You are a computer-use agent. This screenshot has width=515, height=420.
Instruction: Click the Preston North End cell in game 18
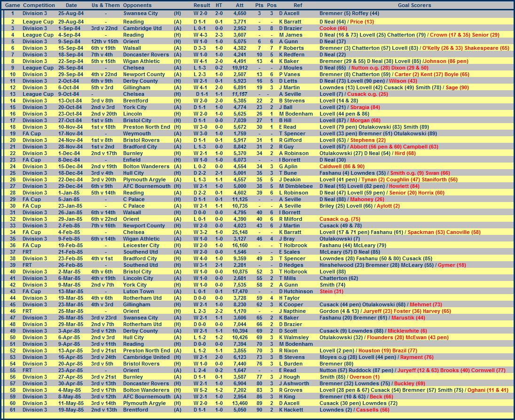tap(147, 127)
